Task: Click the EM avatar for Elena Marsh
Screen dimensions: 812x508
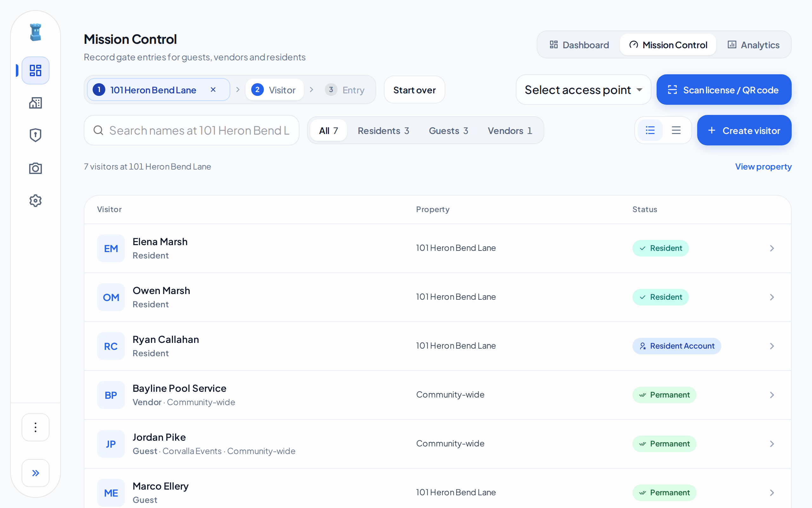Action: 111,248
